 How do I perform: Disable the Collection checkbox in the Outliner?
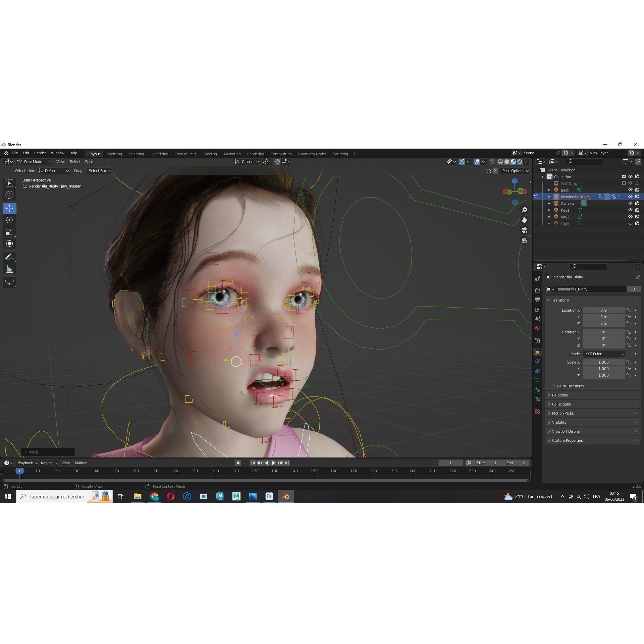(x=624, y=176)
